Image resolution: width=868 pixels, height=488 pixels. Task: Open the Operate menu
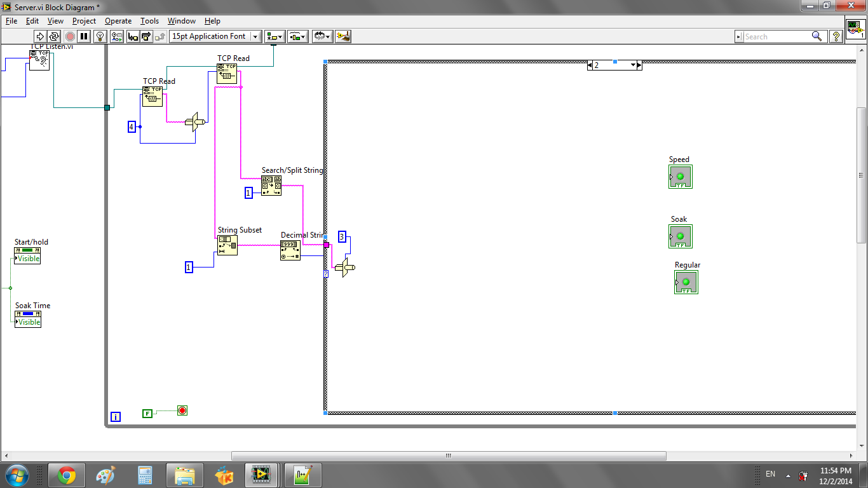click(118, 21)
